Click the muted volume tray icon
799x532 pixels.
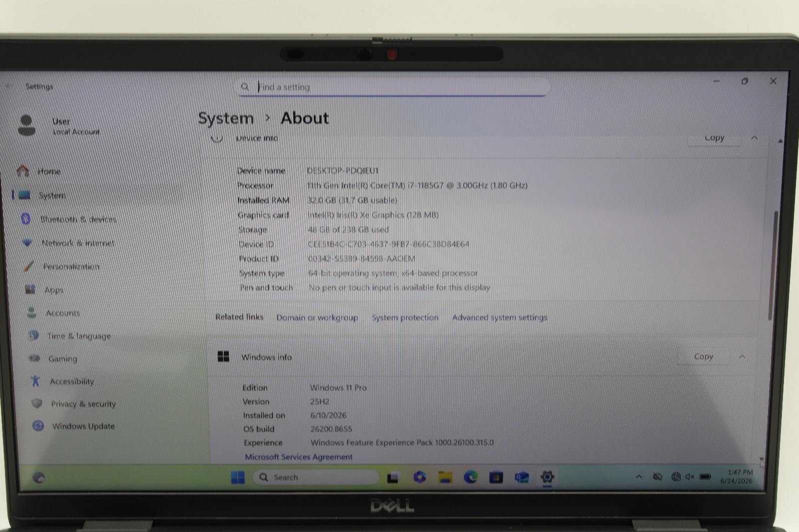690,477
